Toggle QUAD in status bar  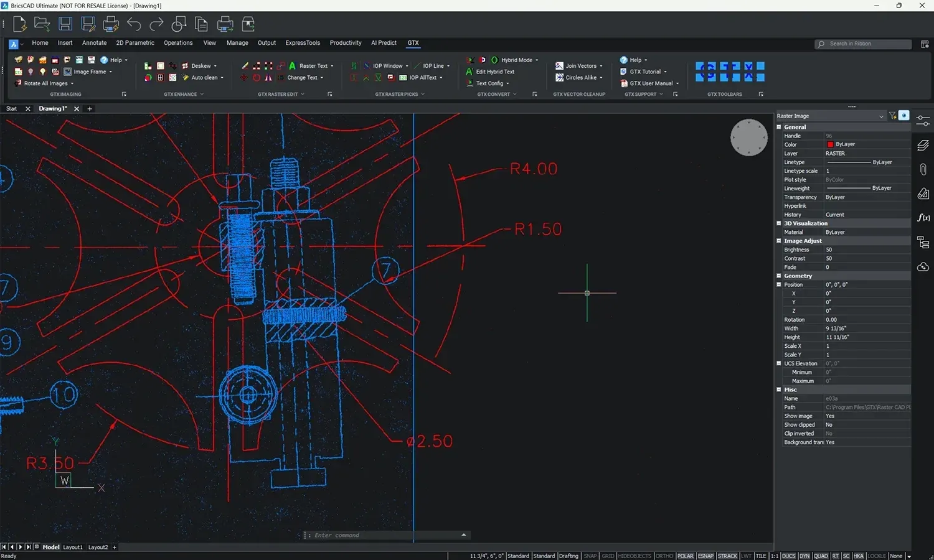pyautogui.click(x=821, y=556)
